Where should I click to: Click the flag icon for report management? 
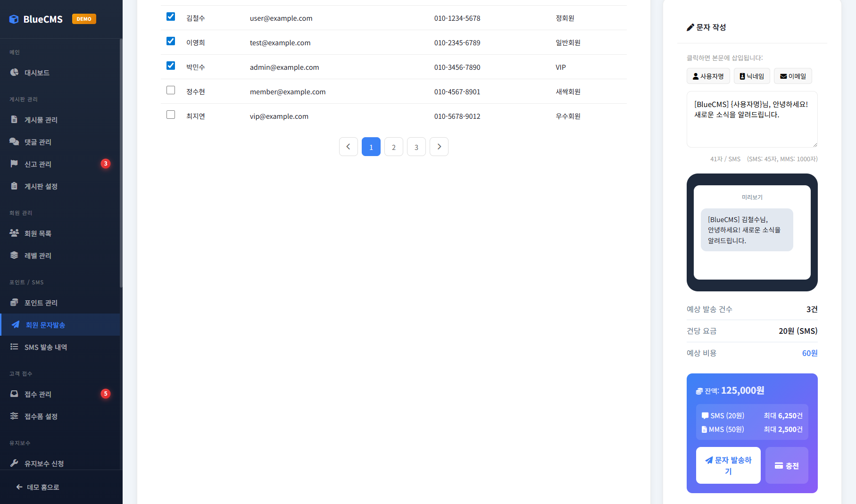tap(14, 164)
